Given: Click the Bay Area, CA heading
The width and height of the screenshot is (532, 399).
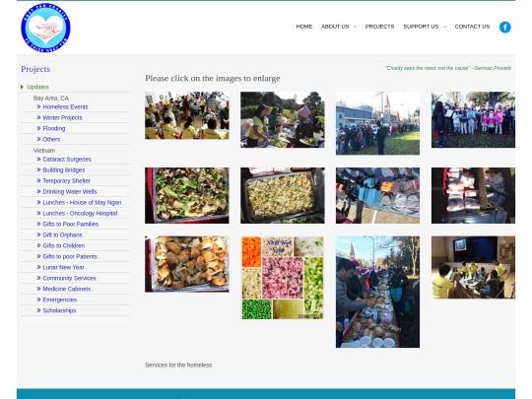Looking at the screenshot, I should [51, 99].
